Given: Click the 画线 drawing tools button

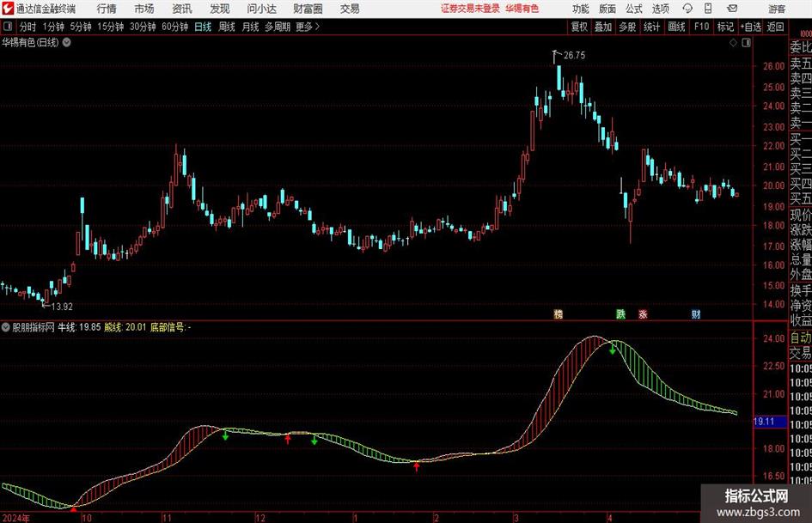Looking at the screenshot, I should point(676,27).
